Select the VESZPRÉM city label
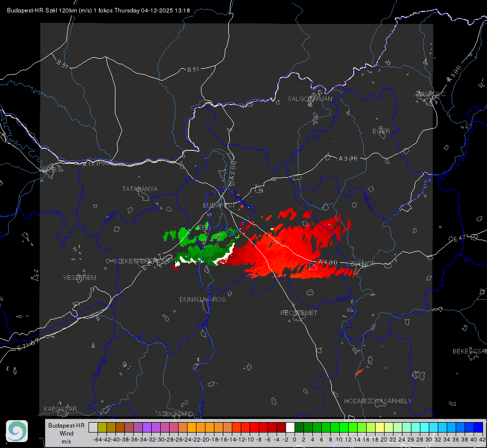Image resolution: width=487 pixels, height=448 pixels. (x=80, y=277)
